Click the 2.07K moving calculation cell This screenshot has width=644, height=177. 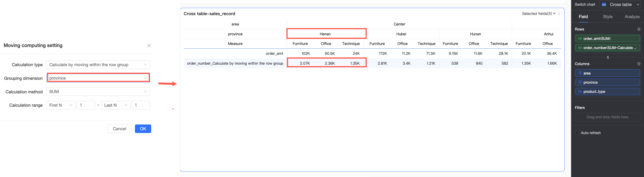(305, 63)
